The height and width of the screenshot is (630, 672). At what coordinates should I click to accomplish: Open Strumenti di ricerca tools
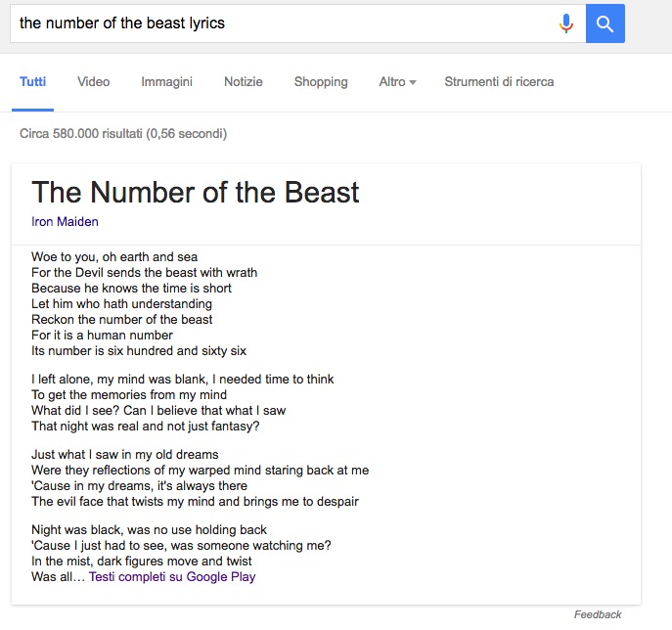[x=499, y=82]
